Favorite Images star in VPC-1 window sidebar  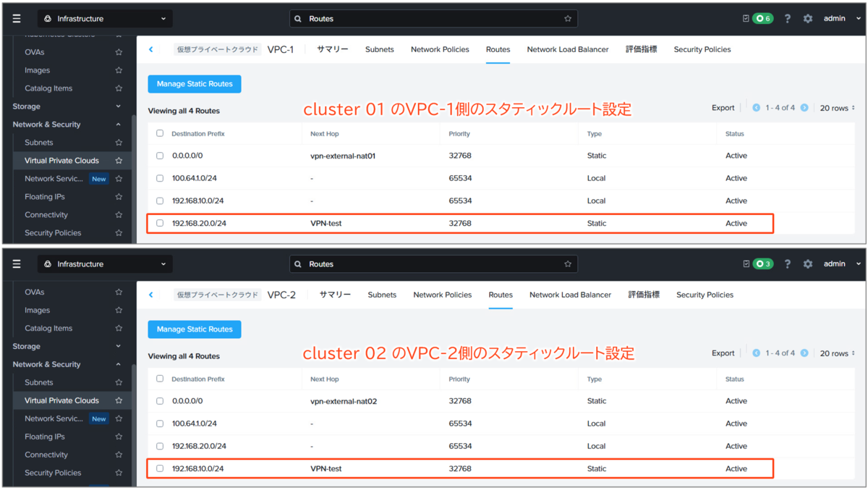pyautogui.click(x=119, y=70)
